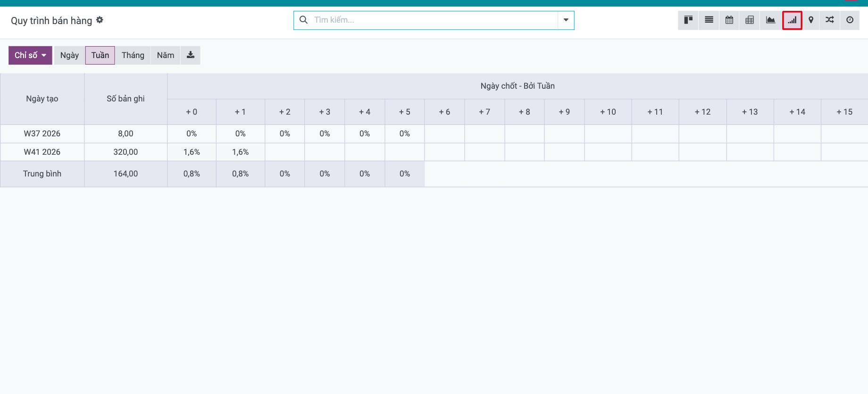Click Số bản ghi column header
868x394 pixels.
pos(125,99)
